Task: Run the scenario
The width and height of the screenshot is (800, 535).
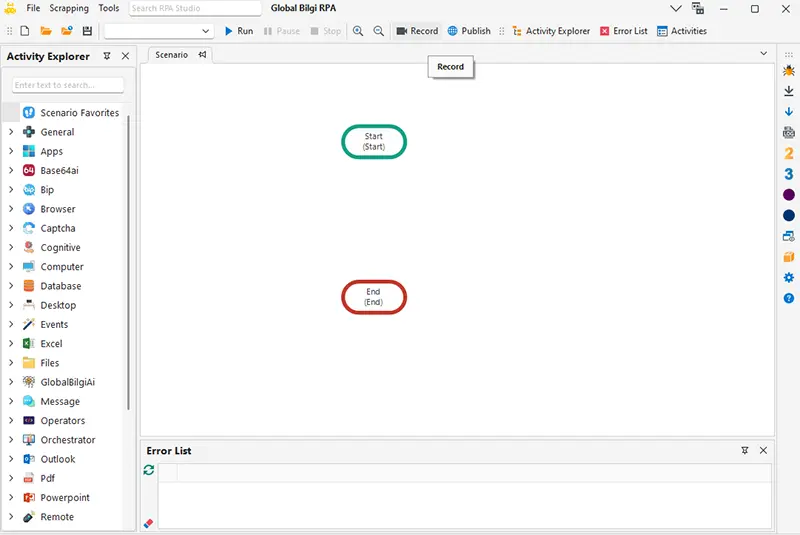Action: pos(239,31)
